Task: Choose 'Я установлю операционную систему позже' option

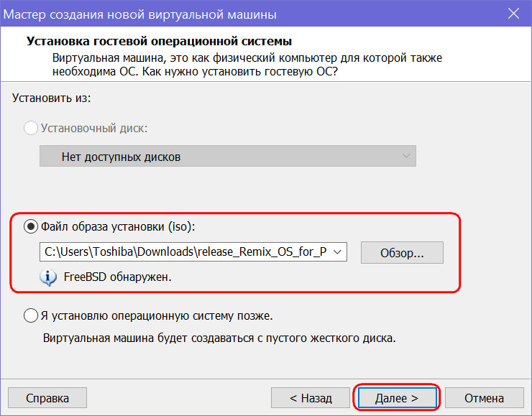Action: click(31, 315)
